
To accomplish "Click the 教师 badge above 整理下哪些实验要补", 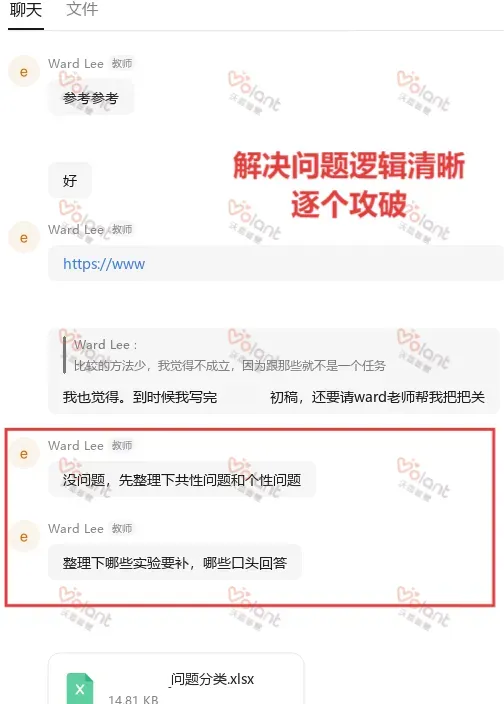I will [x=122, y=528].
